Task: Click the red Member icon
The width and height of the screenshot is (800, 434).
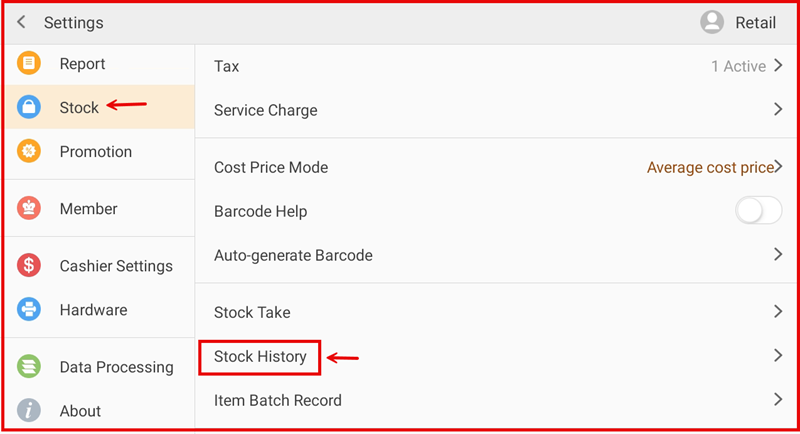Action: 30,209
